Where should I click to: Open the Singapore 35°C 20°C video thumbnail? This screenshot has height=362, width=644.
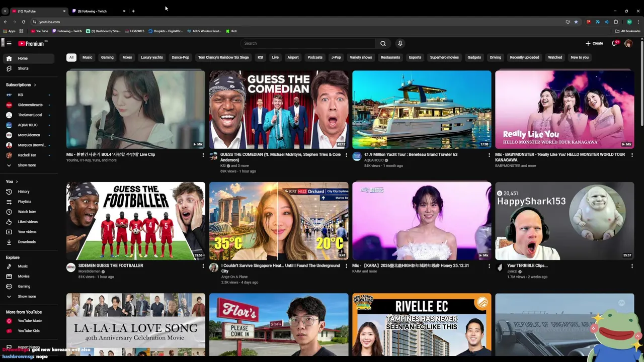point(279,221)
